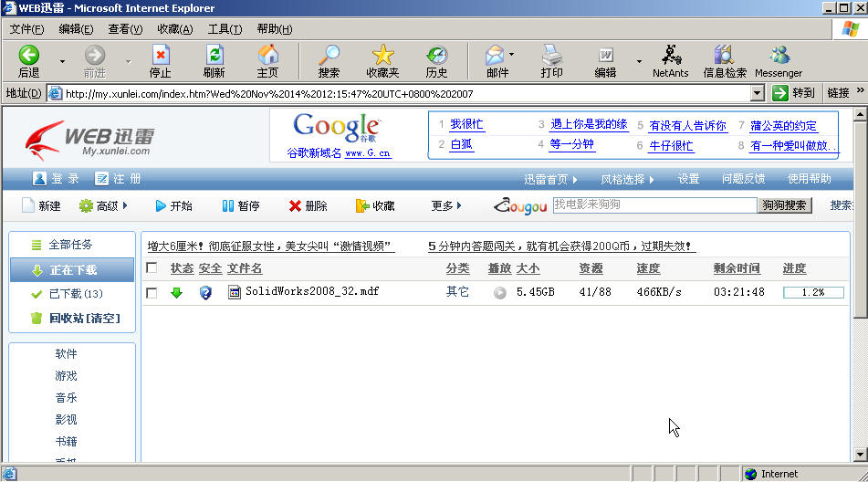Open 帮助(H) menu

click(x=275, y=29)
